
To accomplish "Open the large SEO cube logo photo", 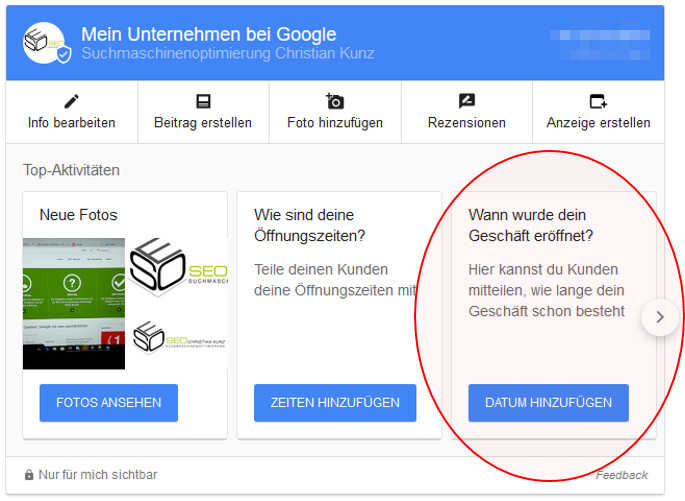I will tap(179, 267).
